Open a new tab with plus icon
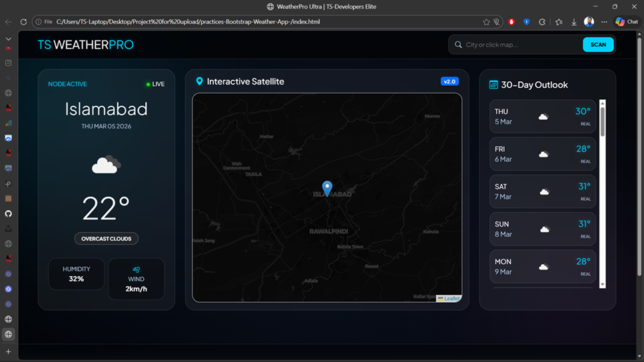This screenshot has height=362, width=644. click(8, 352)
